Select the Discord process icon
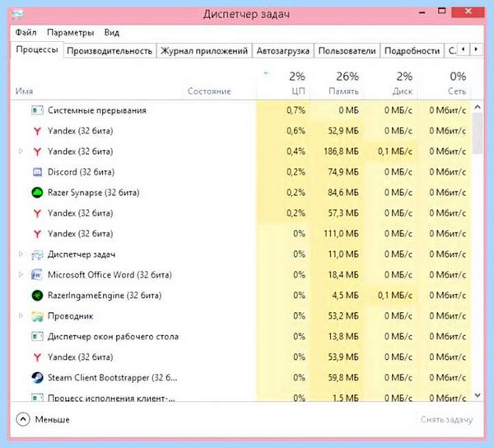The height and width of the screenshot is (448, 494). click(37, 172)
